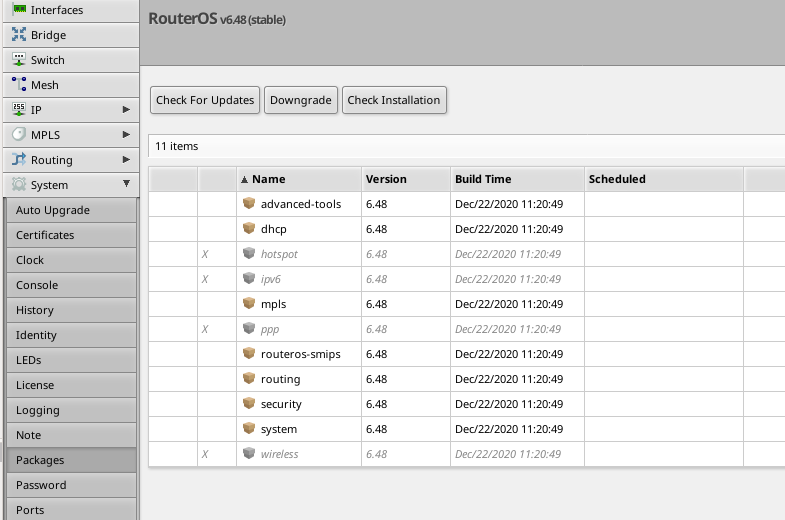Screen dimensions: 785x520
Task: Click the X flag on wireless row
Action: (205, 454)
